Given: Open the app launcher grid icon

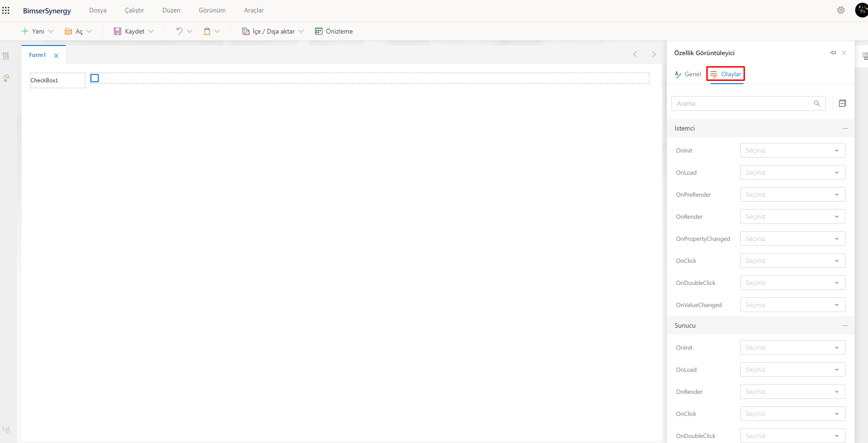Looking at the screenshot, I should coord(6,10).
